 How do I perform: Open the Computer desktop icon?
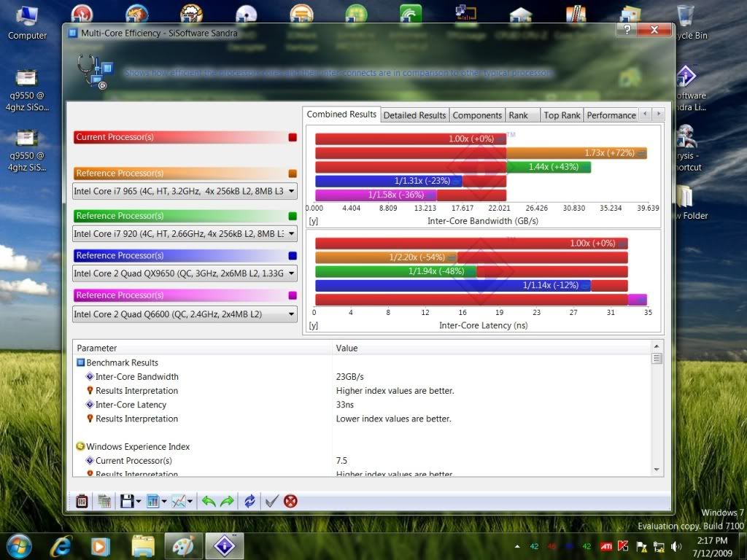coord(27,23)
